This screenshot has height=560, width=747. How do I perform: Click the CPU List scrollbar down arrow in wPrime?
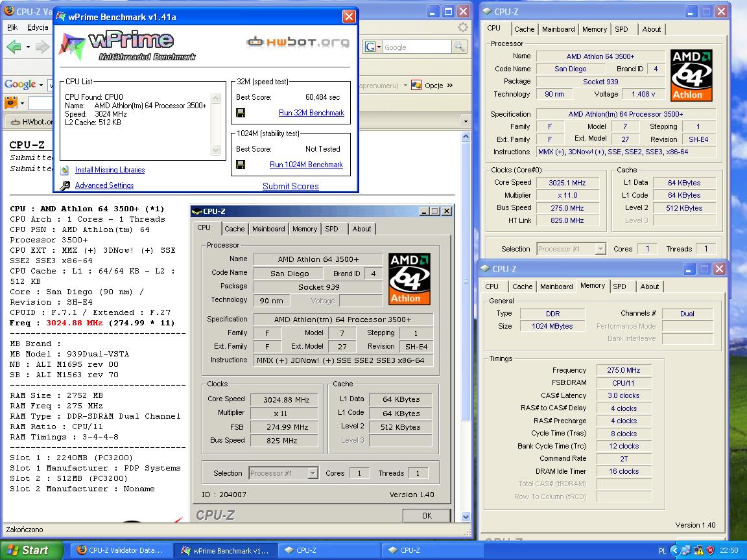coord(216,150)
